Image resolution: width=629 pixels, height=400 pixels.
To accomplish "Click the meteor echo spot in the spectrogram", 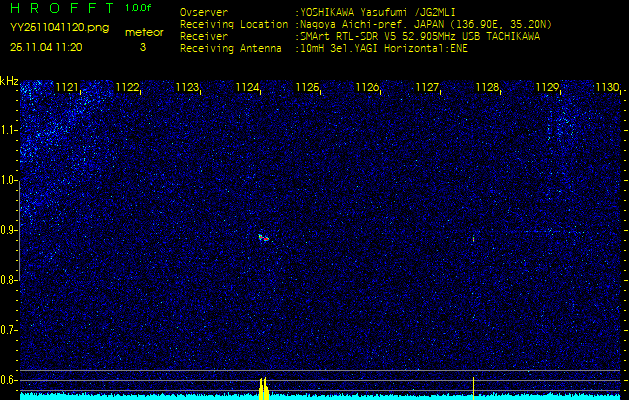I will (264, 238).
